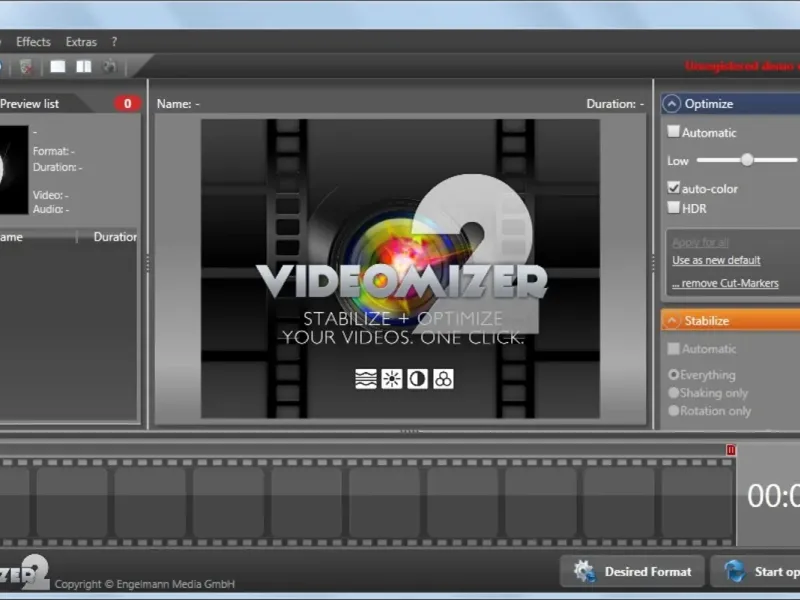
Task: Collapse the Stabilize panel chevron
Action: [671, 321]
